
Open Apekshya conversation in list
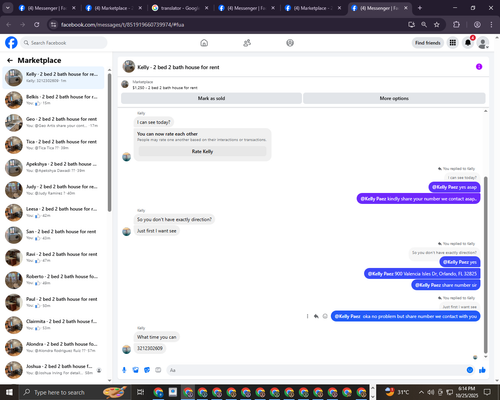tap(53, 167)
